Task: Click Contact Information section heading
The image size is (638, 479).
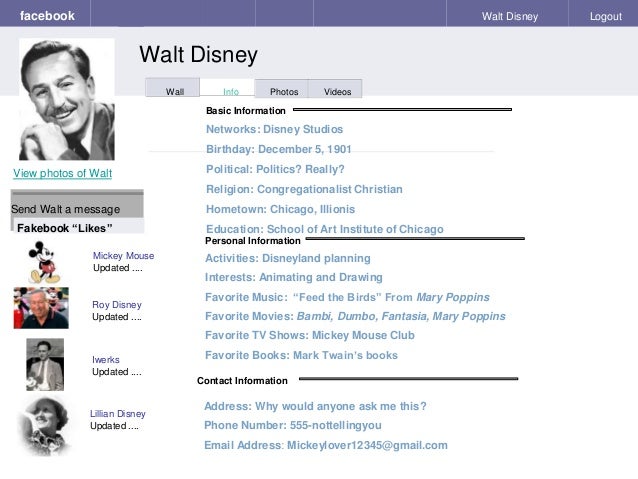Action: pos(243,381)
